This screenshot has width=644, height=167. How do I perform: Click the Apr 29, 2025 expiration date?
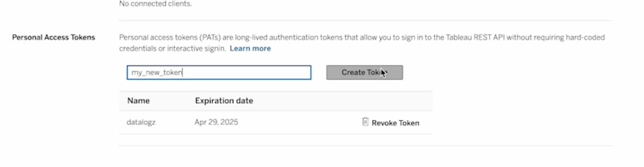(x=216, y=122)
